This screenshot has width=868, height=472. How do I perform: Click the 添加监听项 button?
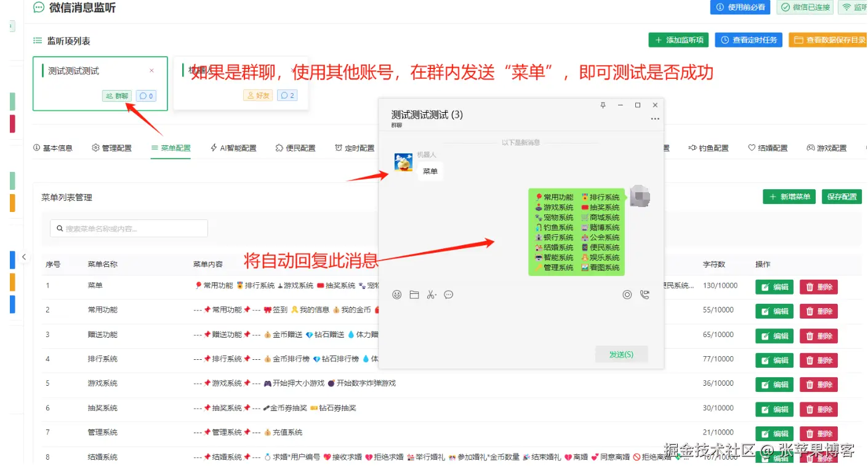(678, 40)
